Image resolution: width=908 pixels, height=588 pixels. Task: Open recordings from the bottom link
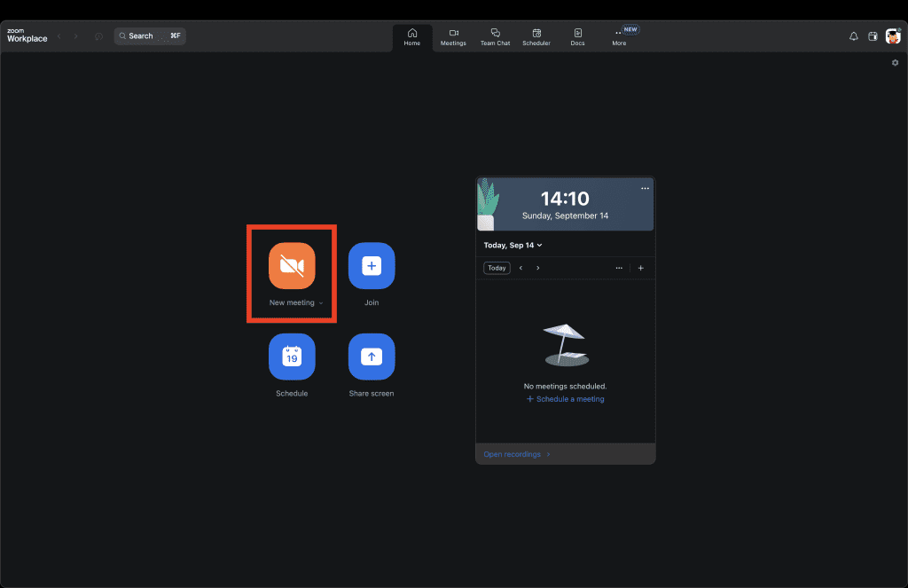point(513,453)
